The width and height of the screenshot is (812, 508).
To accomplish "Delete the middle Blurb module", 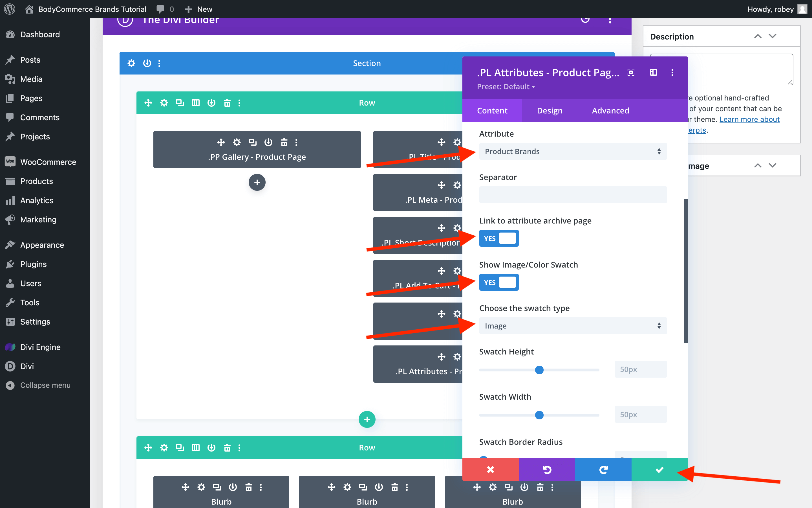I will click(395, 487).
